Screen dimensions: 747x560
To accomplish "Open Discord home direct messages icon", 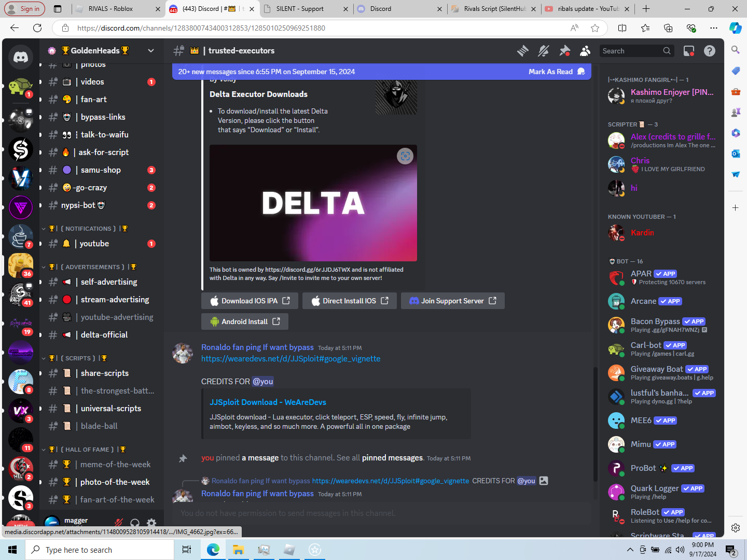I will click(21, 57).
